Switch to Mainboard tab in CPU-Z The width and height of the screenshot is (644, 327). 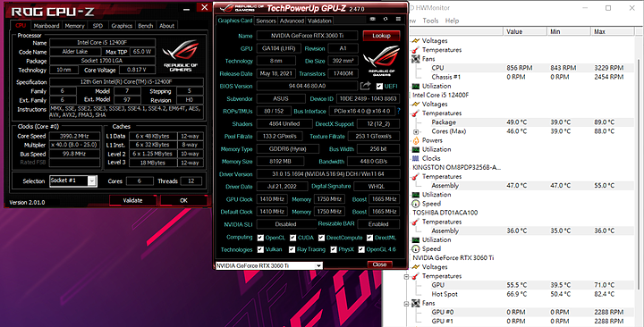(x=47, y=25)
